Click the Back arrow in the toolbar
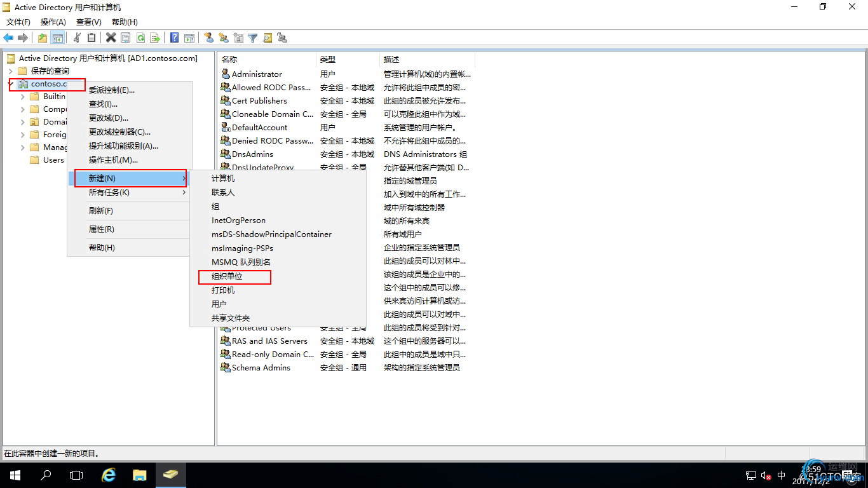 (x=8, y=37)
